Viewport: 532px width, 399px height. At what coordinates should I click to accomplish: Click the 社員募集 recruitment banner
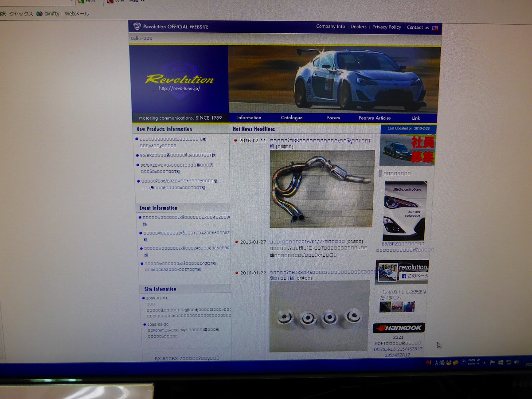[407, 150]
